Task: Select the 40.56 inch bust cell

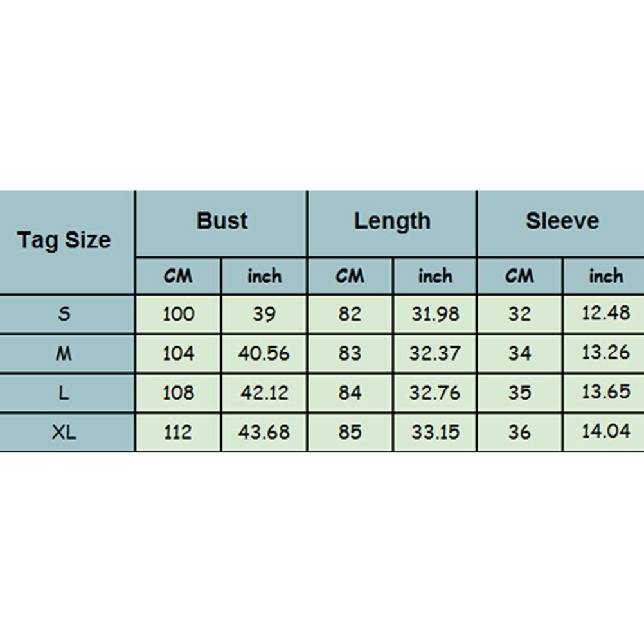Action: (264, 353)
